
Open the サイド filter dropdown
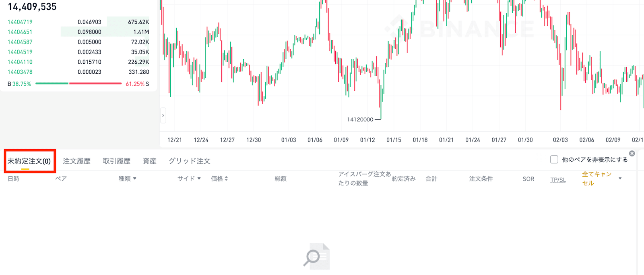199,179
